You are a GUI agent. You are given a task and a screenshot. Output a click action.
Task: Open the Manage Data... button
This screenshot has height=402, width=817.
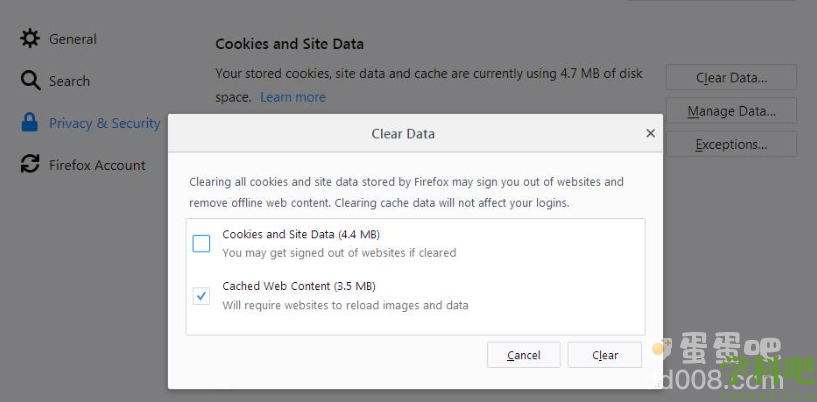click(731, 111)
